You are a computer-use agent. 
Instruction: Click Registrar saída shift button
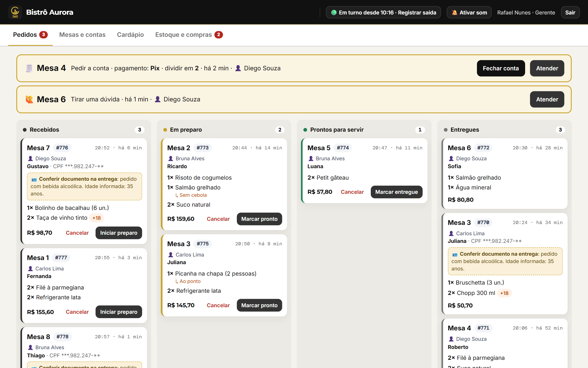point(383,13)
